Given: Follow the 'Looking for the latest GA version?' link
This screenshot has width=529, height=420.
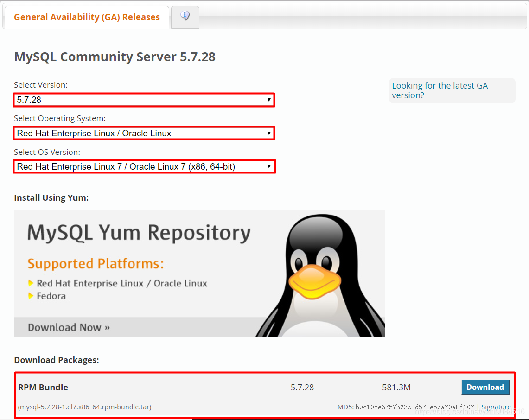Looking at the screenshot, I should [440, 90].
